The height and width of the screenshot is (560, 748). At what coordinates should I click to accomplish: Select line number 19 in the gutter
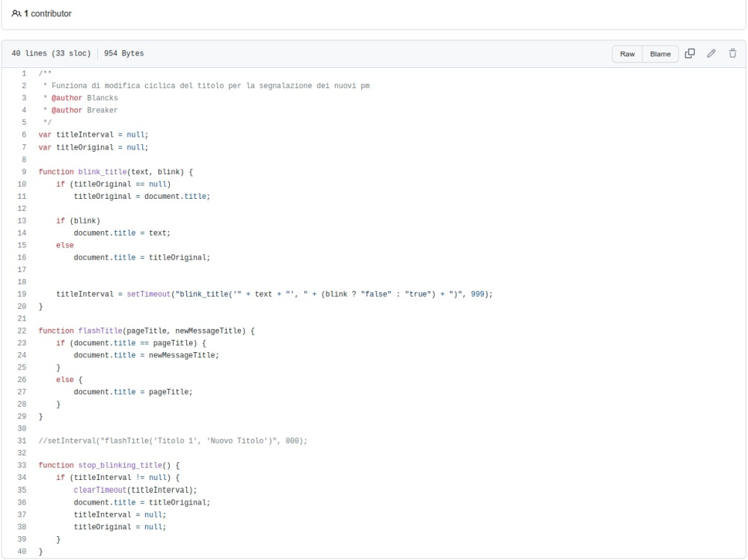coord(22,295)
